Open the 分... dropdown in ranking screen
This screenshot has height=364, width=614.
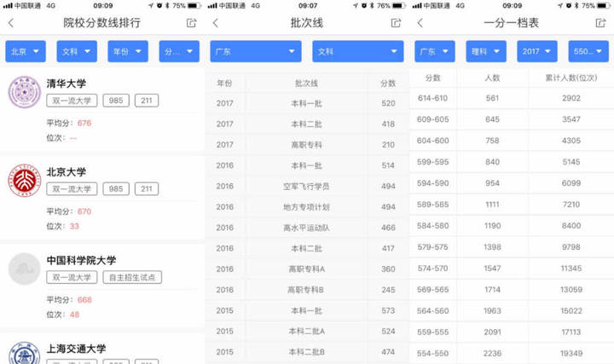[179, 51]
